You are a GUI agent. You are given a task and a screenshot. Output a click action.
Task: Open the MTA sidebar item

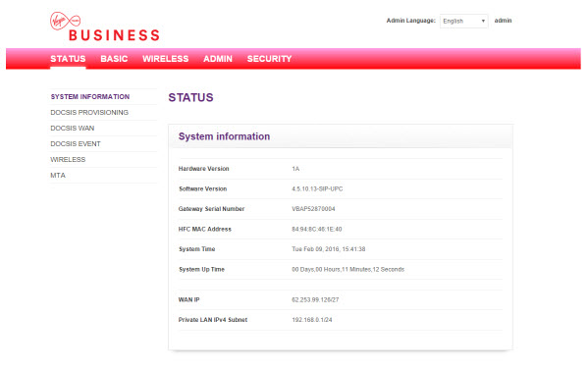(x=58, y=176)
